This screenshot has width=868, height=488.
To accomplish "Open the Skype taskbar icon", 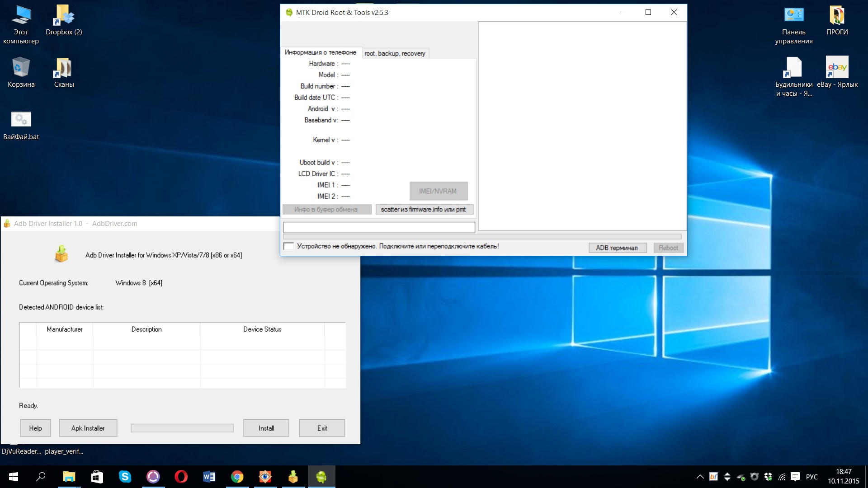I will (125, 477).
